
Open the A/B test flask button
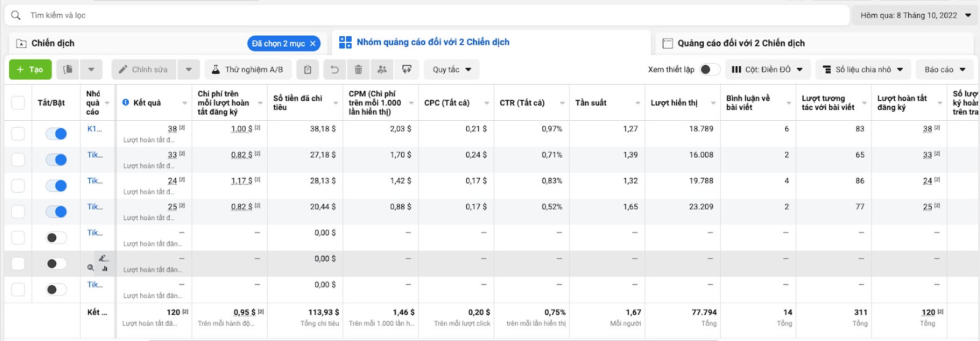click(x=248, y=70)
